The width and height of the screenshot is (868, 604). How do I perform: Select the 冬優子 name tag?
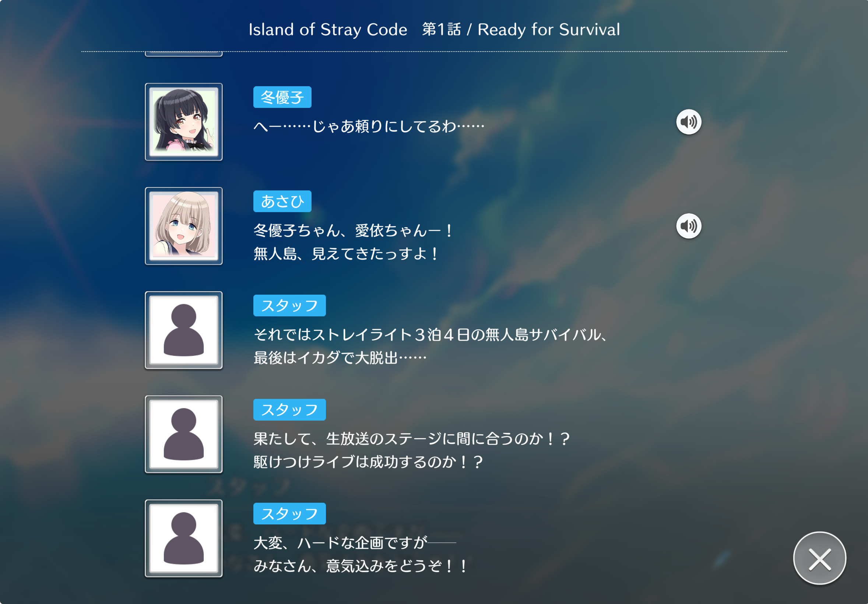click(282, 97)
